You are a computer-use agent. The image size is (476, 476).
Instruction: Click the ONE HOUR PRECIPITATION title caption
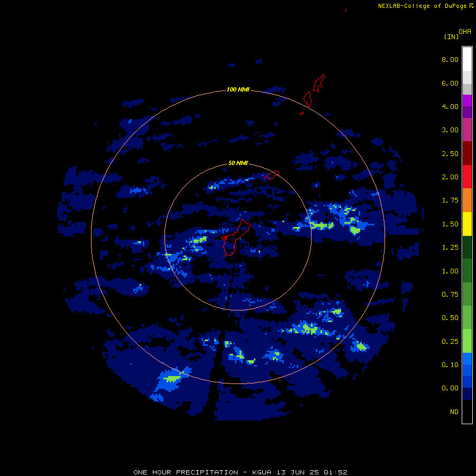pos(240,472)
